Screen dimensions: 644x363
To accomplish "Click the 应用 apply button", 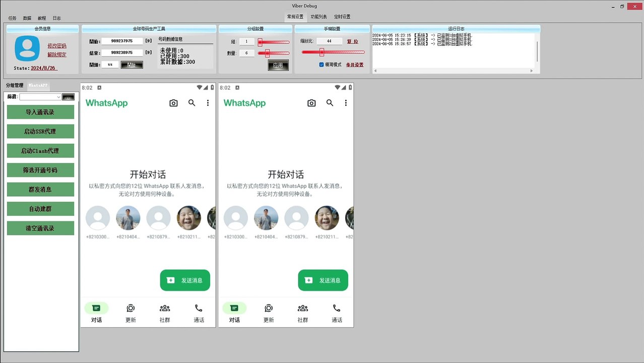I will tap(278, 66).
